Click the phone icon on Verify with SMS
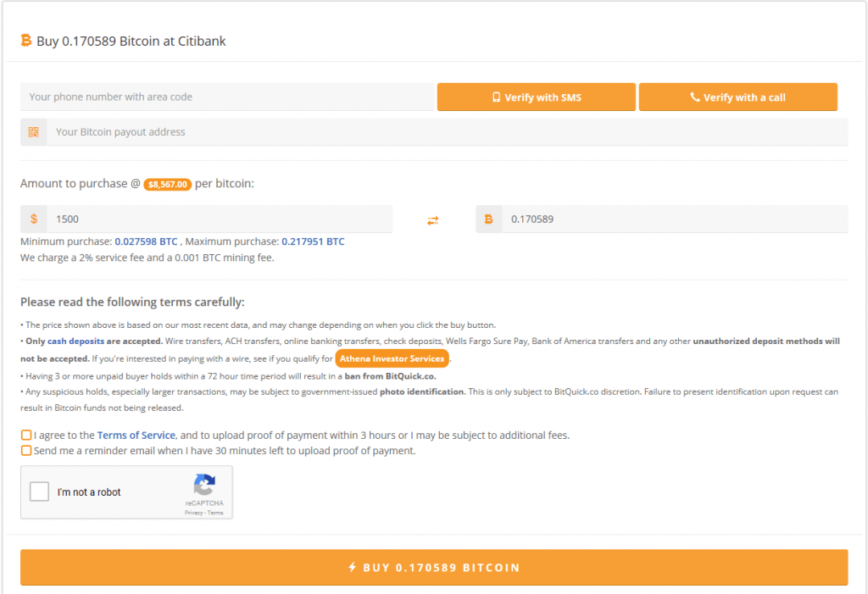 [497, 97]
